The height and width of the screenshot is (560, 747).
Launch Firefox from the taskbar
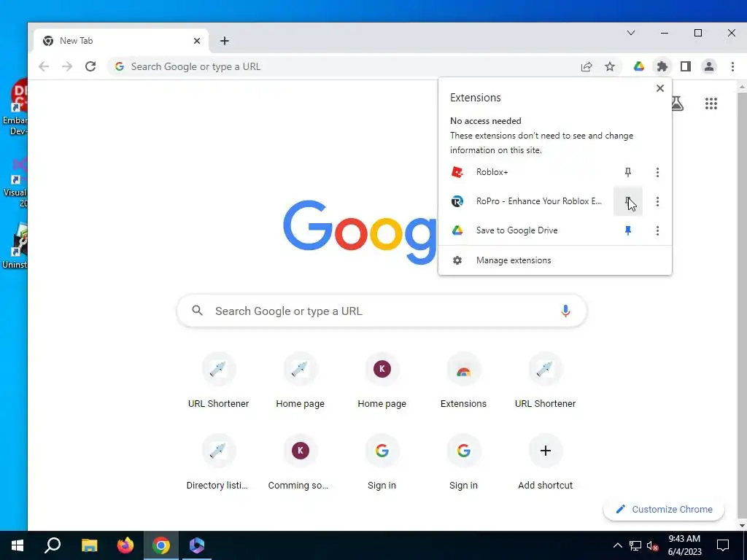[x=125, y=545]
